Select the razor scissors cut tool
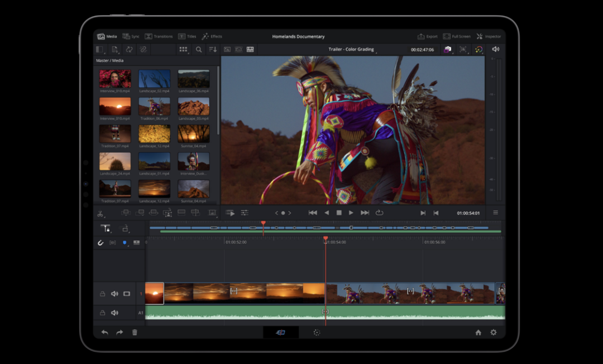The width and height of the screenshot is (603, 364). coord(100,213)
